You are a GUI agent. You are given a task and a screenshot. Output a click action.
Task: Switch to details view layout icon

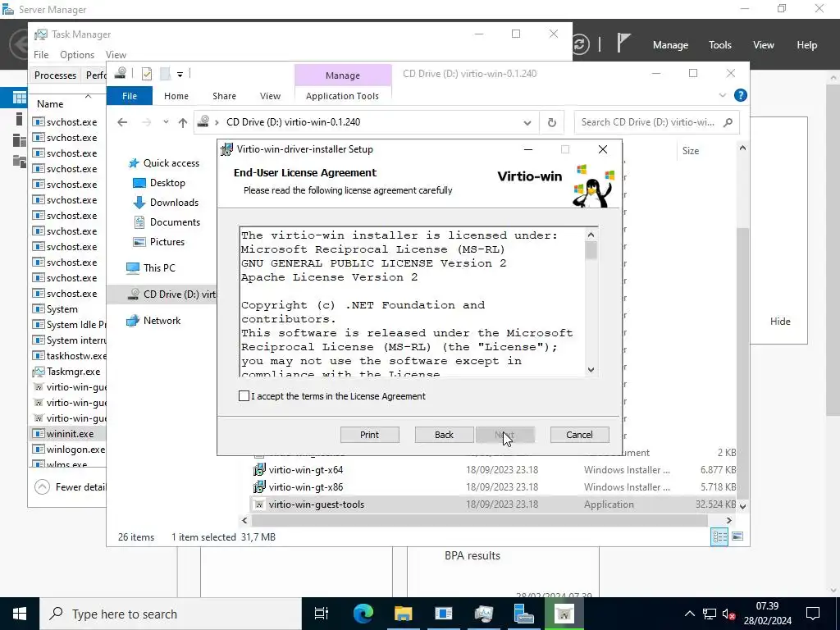point(719,536)
